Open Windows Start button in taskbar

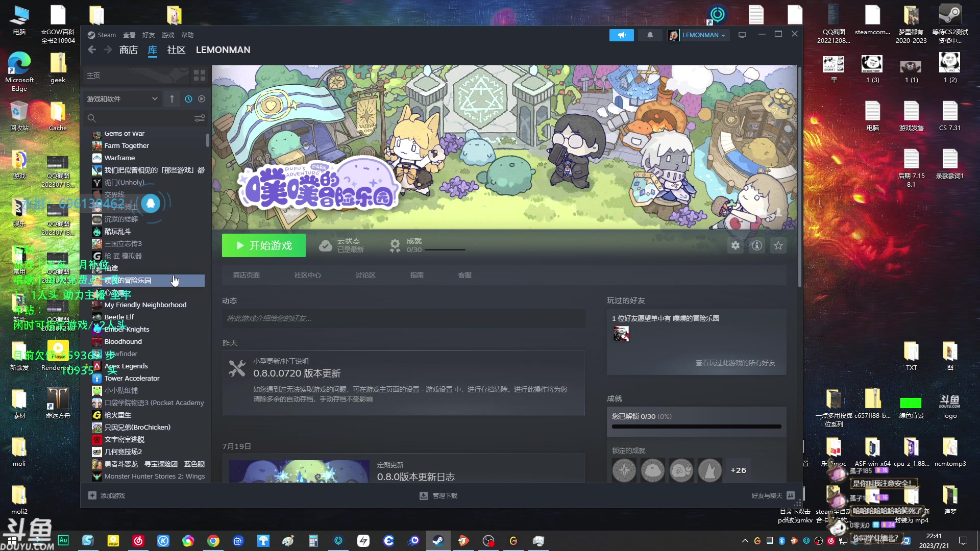pyautogui.click(x=12, y=541)
